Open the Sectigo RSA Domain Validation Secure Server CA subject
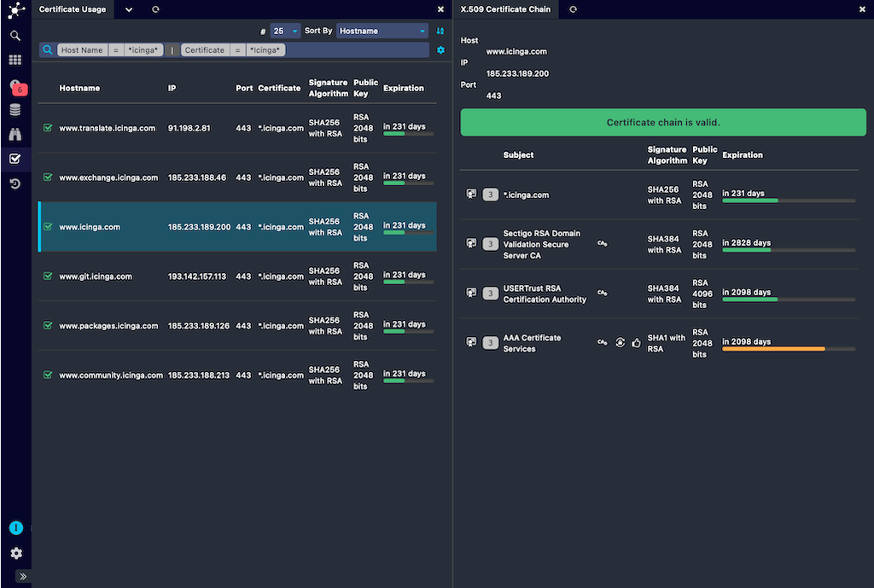Screen dimensions: 874x588 [x=541, y=244]
